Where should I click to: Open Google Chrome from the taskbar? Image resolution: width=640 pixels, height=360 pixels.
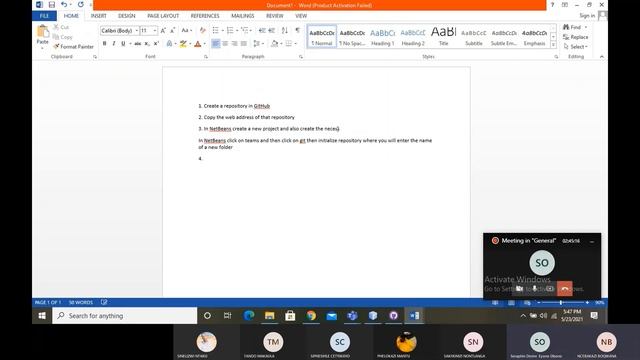[x=311, y=316]
